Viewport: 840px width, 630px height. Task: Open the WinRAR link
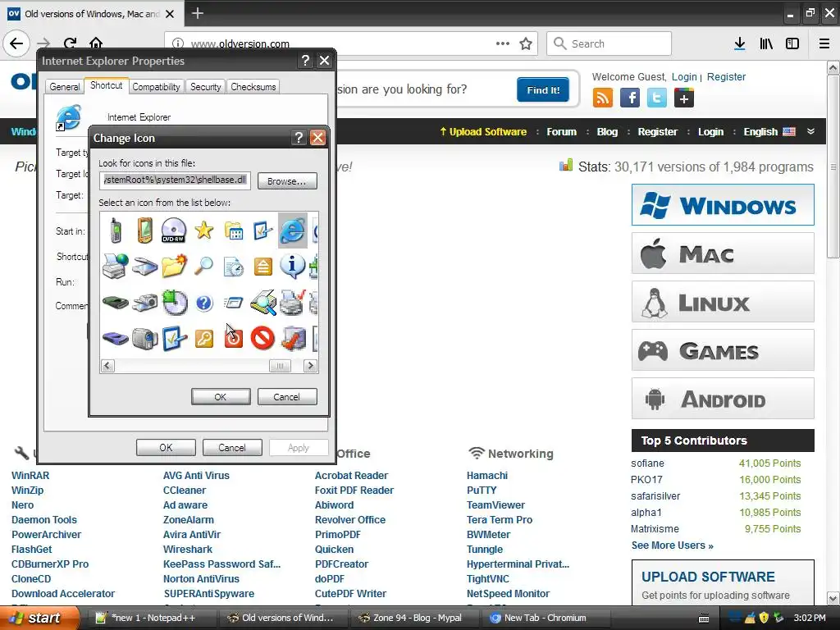(x=30, y=476)
